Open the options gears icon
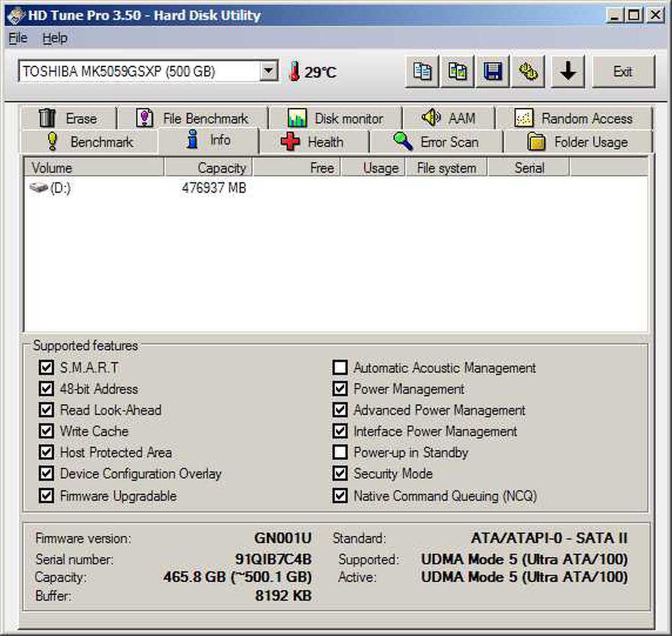Screen dimensions: 672x636 tap(529, 71)
